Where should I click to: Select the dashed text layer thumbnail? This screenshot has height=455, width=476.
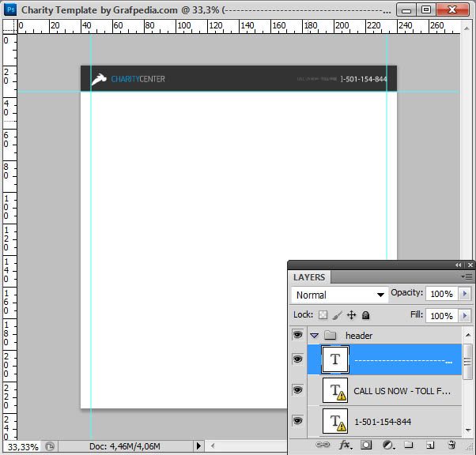[x=335, y=359]
